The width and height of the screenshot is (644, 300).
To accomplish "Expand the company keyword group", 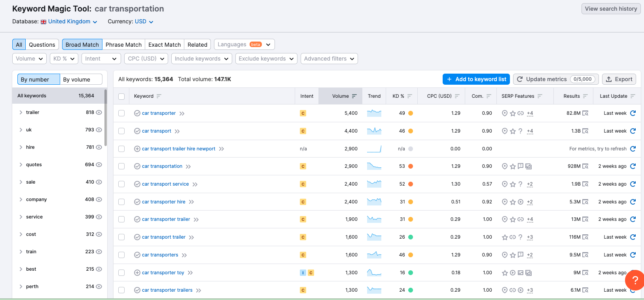I will 21,199.
